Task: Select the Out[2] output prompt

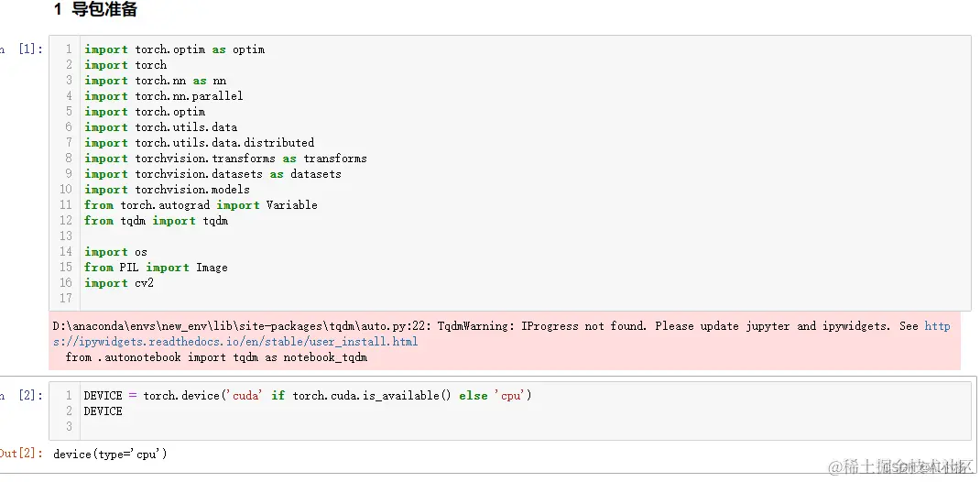Action: tap(22, 454)
